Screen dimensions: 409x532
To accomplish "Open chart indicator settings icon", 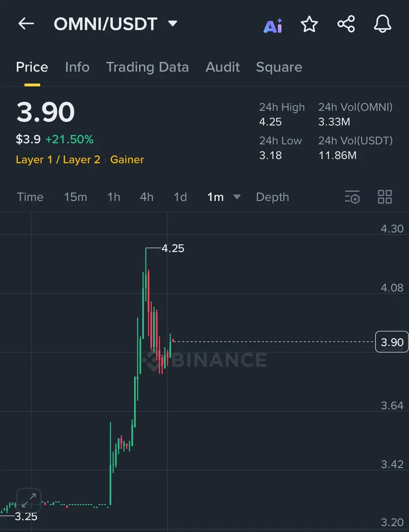I will (x=352, y=197).
